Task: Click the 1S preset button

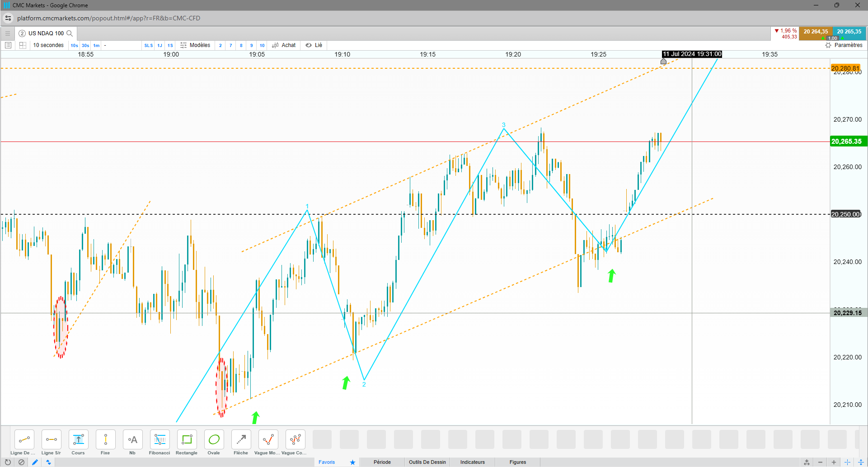Action: (170, 45)
